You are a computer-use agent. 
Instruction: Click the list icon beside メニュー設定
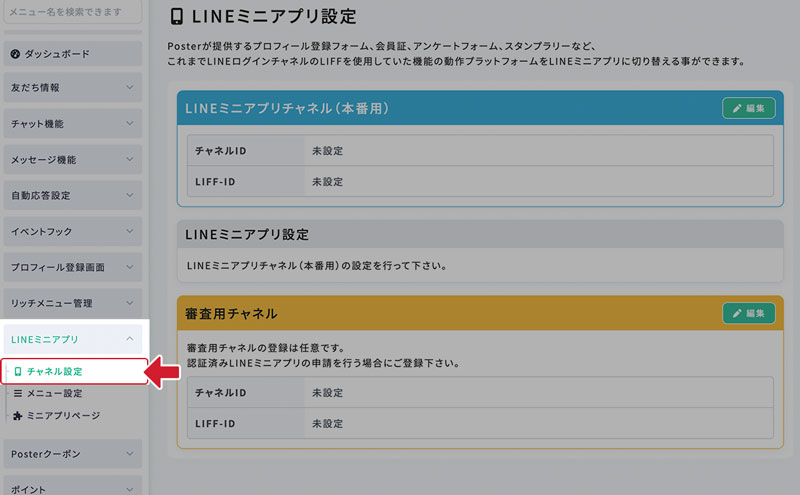pyautogui.click(x=18, y=393)
